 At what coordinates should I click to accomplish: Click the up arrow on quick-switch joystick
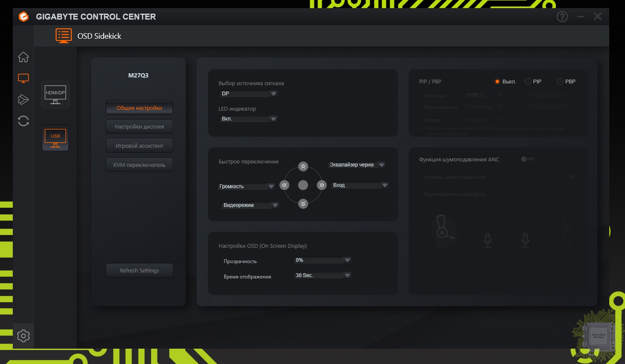tap(303, 166)
